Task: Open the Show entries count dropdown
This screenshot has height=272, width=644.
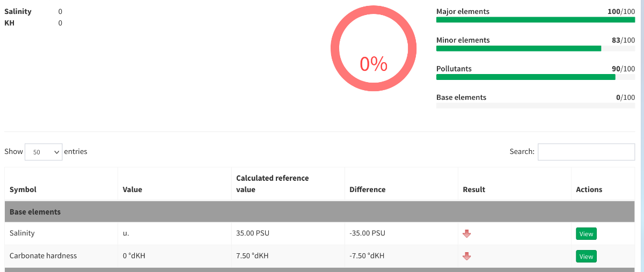Action: click(43, 152)
